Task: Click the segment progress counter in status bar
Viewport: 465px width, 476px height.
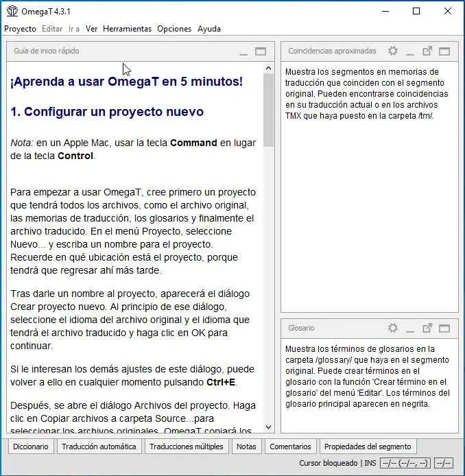Action: [405, 463]
